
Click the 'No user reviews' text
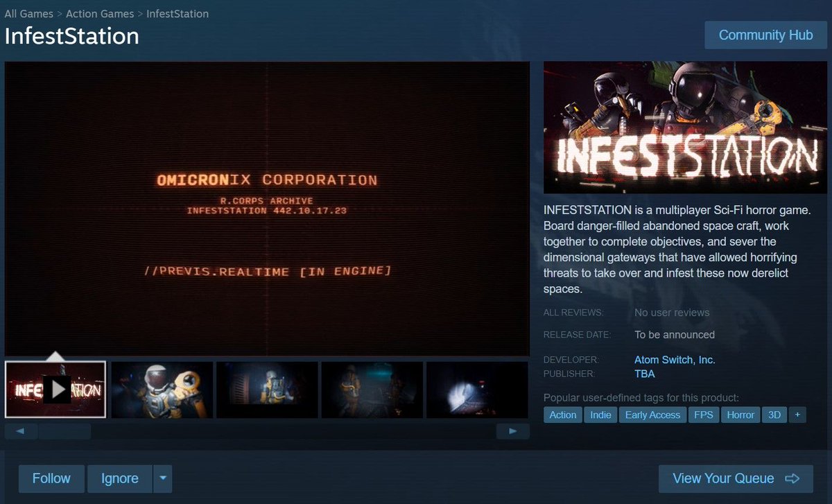[x=672, y=313]
